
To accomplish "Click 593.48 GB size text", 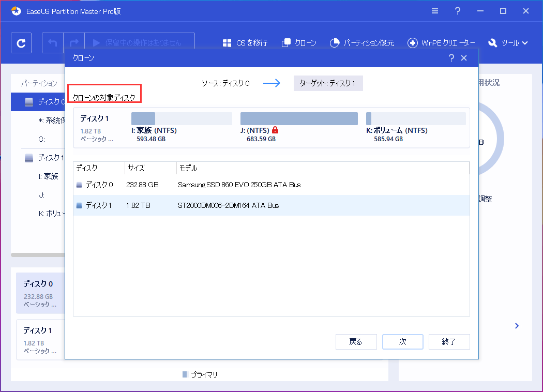I will pyautogui.click(x=151, y=139).
